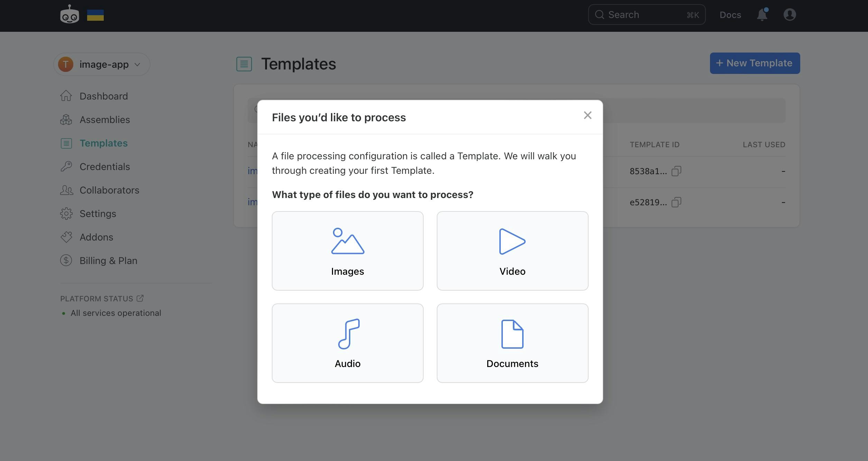Click the Docs menu item
The width and height of the screenshot is (868, 461).
pos(730,15)
